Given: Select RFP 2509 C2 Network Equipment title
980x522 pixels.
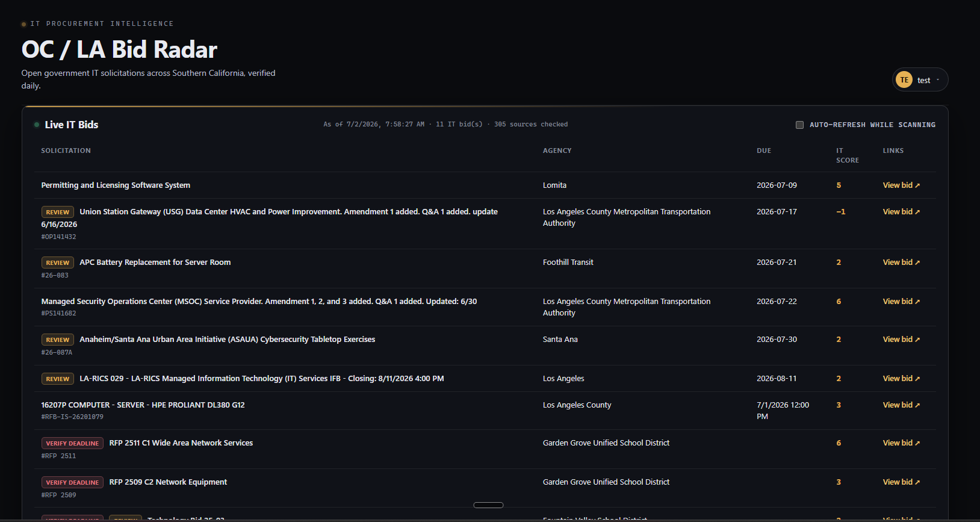Looking at the screenshot, I should click(168, 482).
